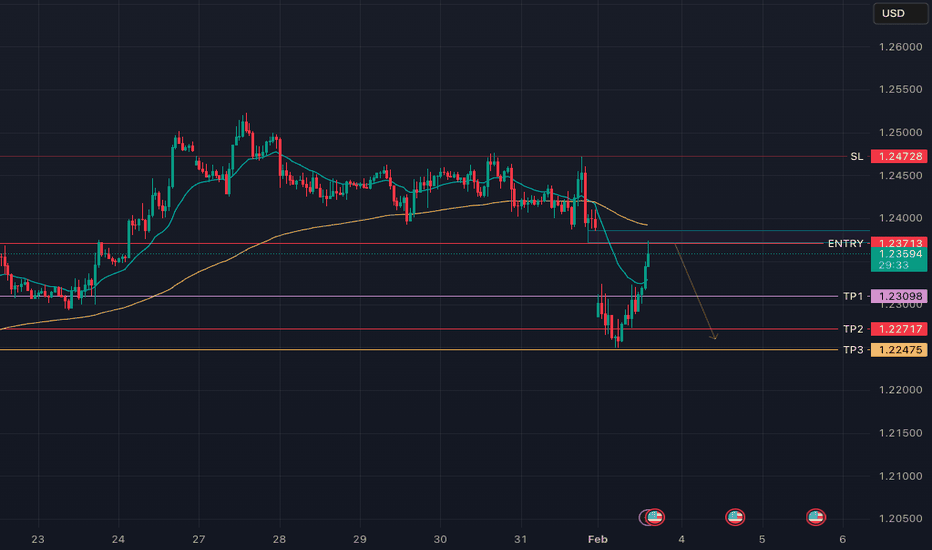Select the SL price tag 1.24728
Viewport: 932px width, 550px height.
coord(899,156)
